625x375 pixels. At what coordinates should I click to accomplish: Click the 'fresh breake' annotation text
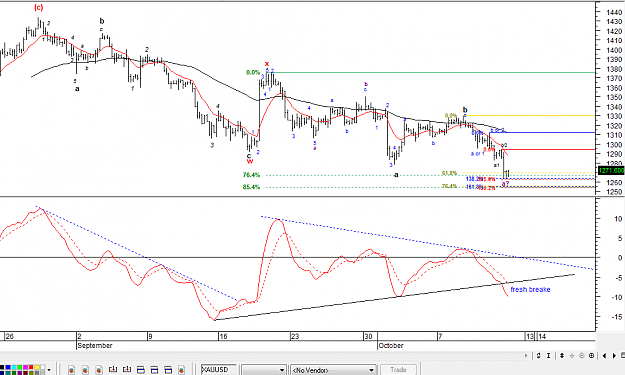[530, 289]
